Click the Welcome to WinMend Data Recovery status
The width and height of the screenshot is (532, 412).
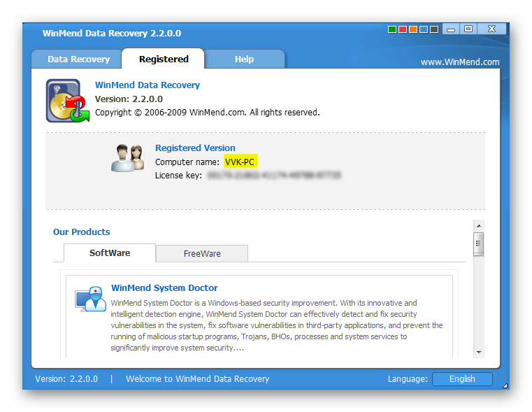(197, 378)
